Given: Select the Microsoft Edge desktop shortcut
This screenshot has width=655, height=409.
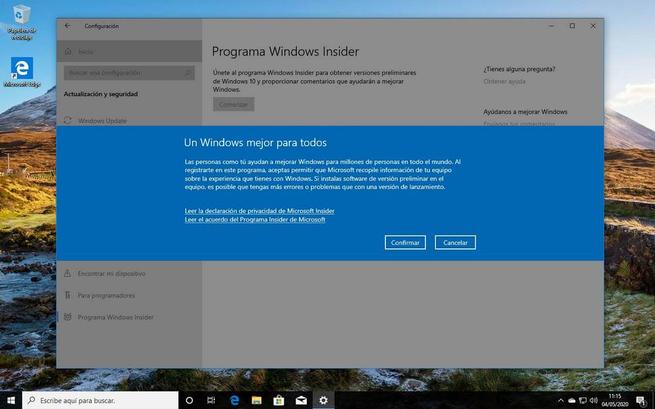Looking at the screenshot, I should [x=22, y=72].
